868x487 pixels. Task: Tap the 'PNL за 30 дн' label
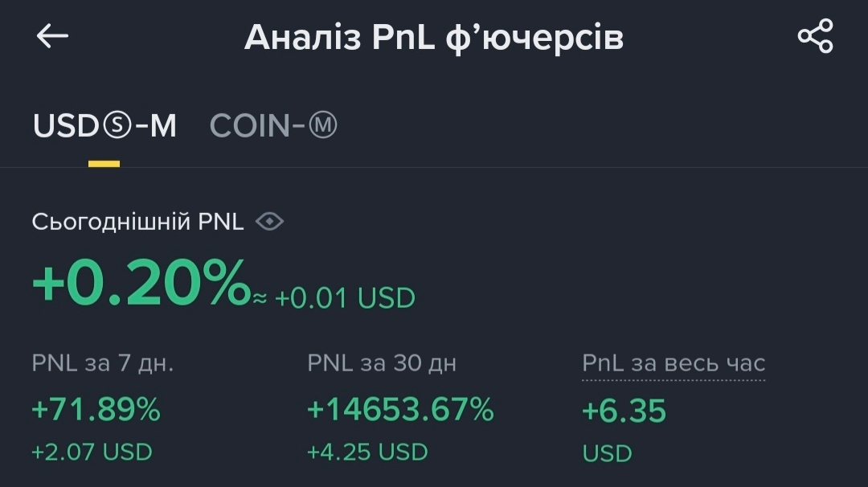382,363
